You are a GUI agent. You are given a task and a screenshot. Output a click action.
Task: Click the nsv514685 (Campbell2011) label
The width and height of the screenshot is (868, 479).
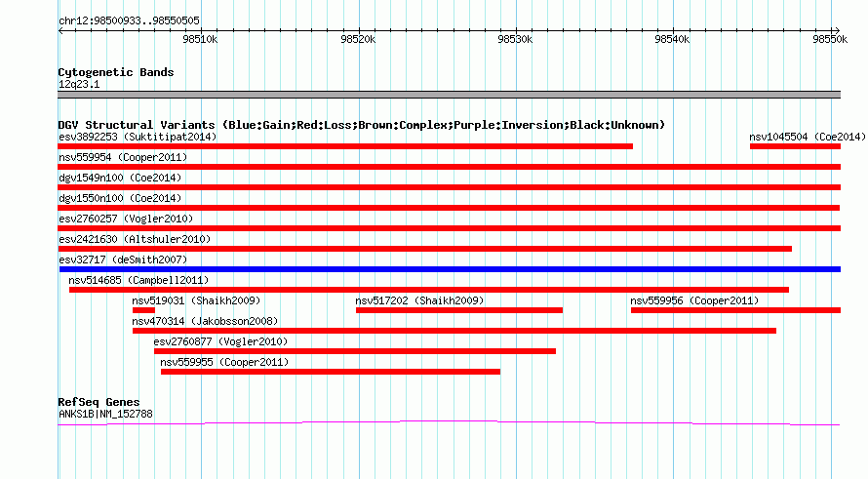(138, 280)
